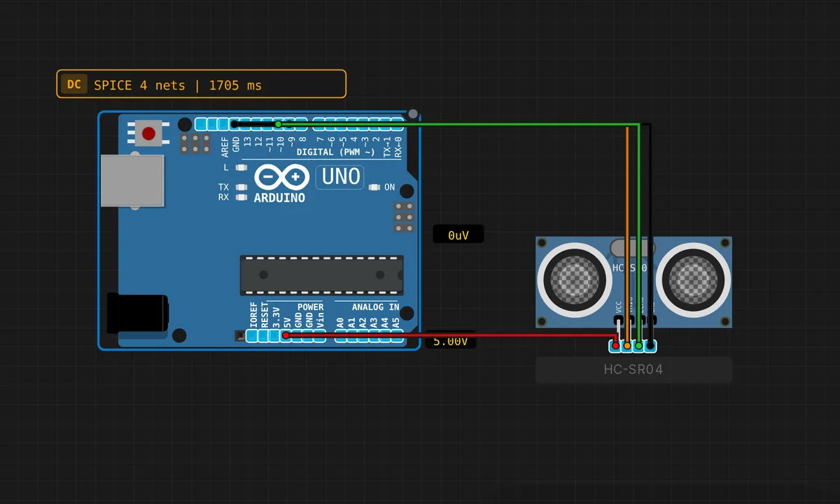Screen dimensions: 840x504
Task: Select the Arduino USB port connector
Action: [x=132, y=181]
